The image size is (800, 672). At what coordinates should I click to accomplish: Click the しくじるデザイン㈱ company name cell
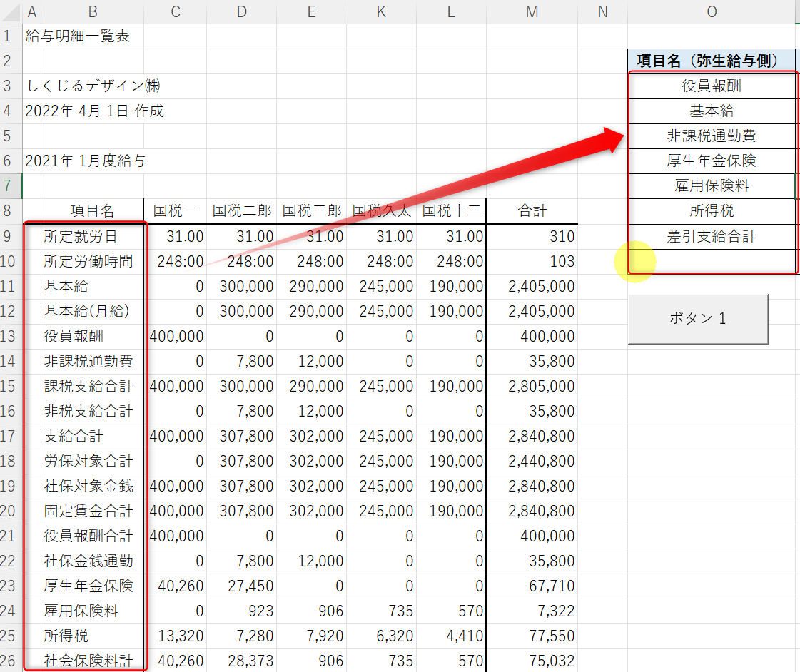(93, 86)
